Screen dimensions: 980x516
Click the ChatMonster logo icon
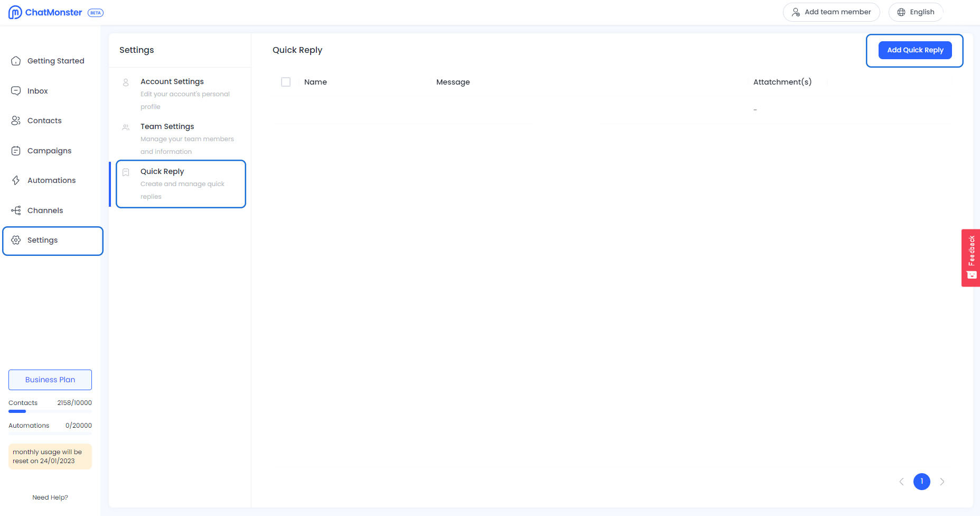[15, 12]
